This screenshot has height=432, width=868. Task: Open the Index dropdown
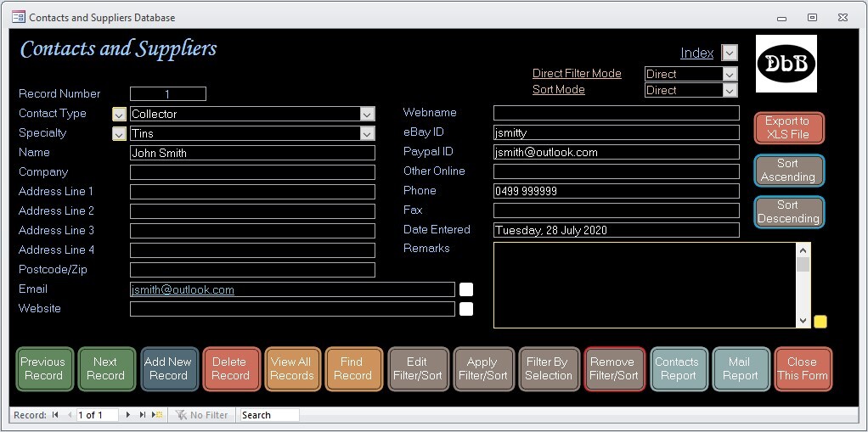point(730,53)
